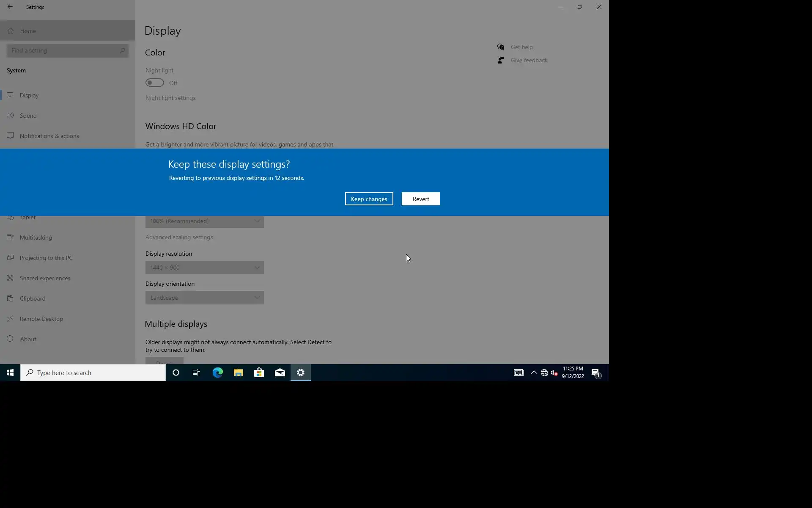
Task: Expand the Display resolution dropdown
Action: (x=204, y=268)
